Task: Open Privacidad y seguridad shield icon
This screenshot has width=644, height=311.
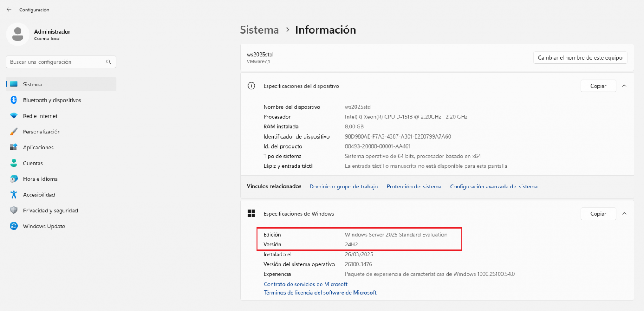Action: (x=14, y=210)
